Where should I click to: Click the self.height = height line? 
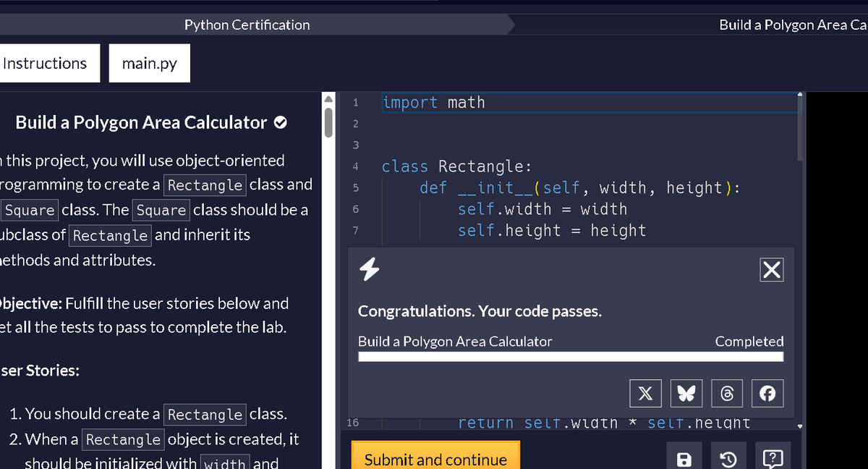click(552, 230)
